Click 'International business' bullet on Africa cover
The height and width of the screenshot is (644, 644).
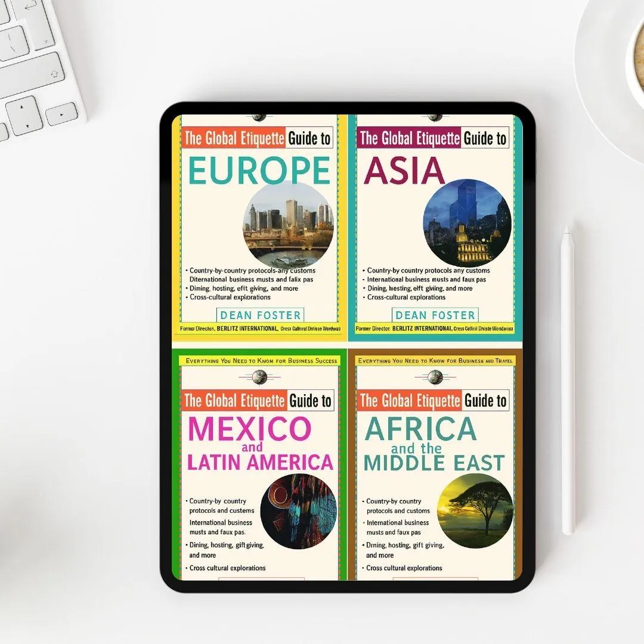pyautogui.click(x=397, y=527)
